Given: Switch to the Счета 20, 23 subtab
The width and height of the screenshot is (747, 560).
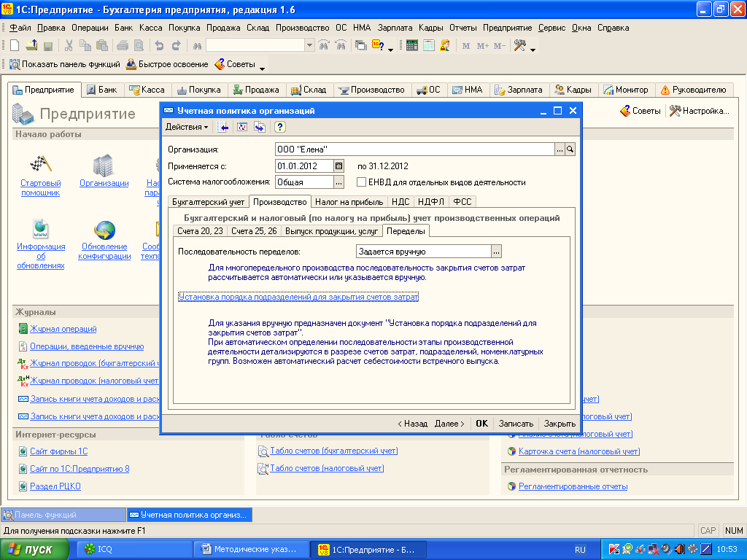Looking at the screenshot, I should click(x=200, y=231).
